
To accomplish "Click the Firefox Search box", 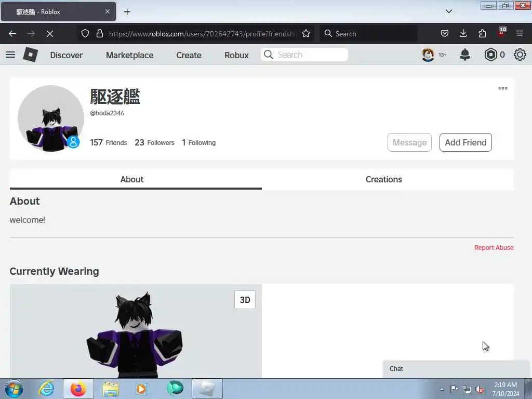I will 369,34.
